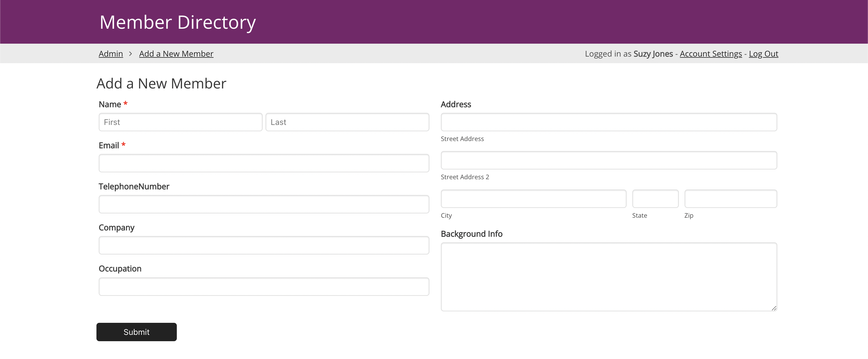Image resolution: width=868 pixels, height=359 pixels.
Task: Click the Street Address field
Action: point(609,122)
